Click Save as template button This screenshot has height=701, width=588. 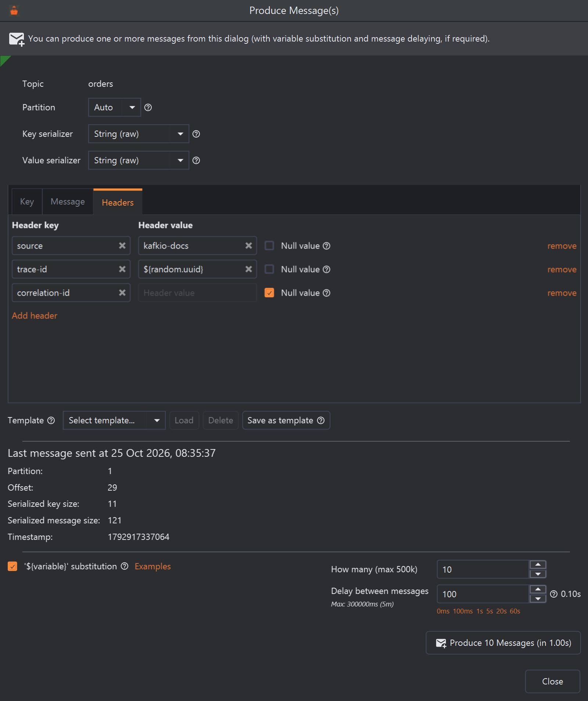point(286,420)
